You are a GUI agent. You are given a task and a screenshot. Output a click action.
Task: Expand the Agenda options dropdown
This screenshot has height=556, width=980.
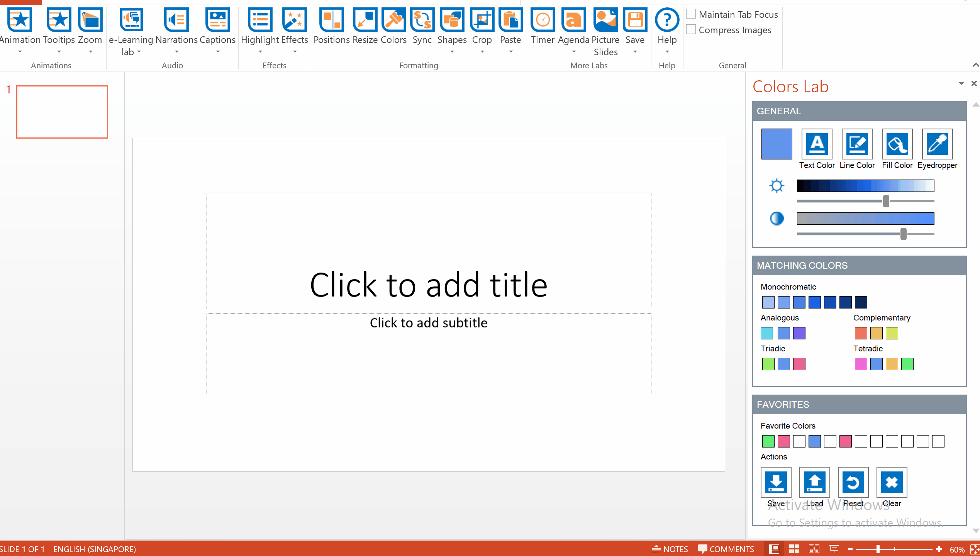(x=573, y=51)
